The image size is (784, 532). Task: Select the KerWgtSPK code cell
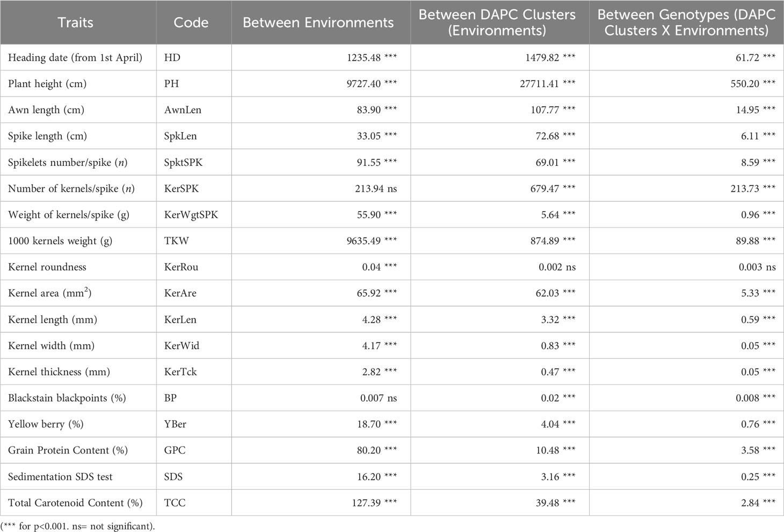(x=191, y=215)
